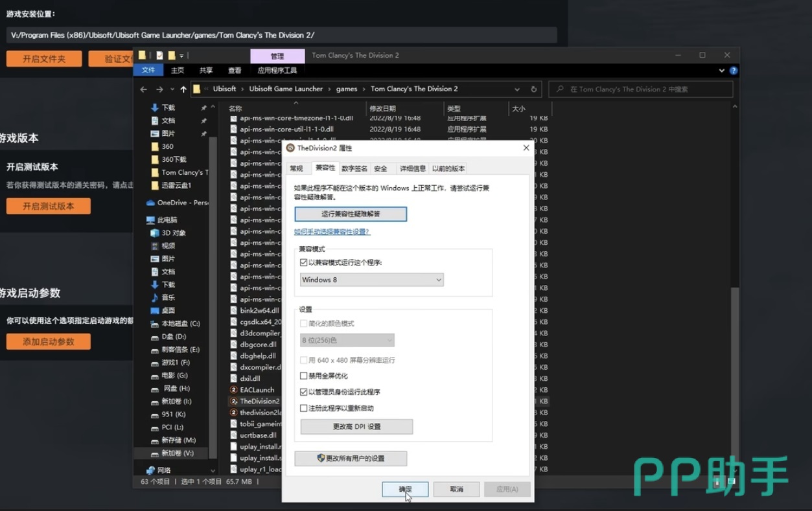
Task: Open 网络 (Network) in navigation pane
Action: click(159, 470)
